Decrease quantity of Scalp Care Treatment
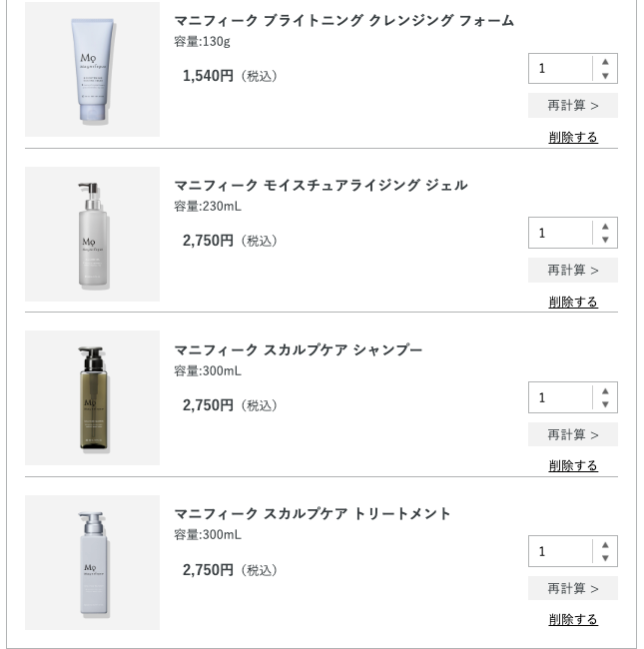This screenshot has width=644, height=649. pyautogui.click(x=605, y=559)
